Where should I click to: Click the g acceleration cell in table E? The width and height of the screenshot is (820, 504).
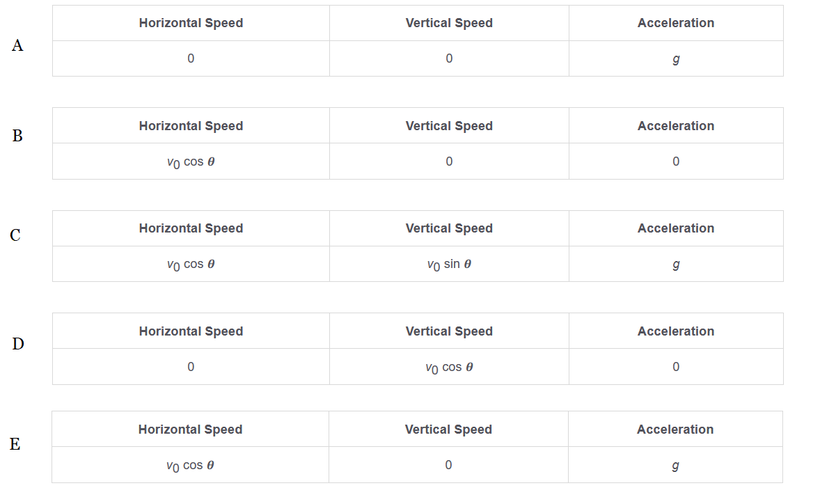coord(675,466)
